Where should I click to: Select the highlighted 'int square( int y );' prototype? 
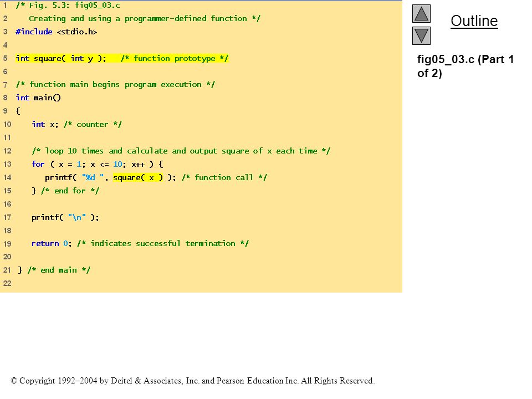pyautogui.click(x=61, y=58)
